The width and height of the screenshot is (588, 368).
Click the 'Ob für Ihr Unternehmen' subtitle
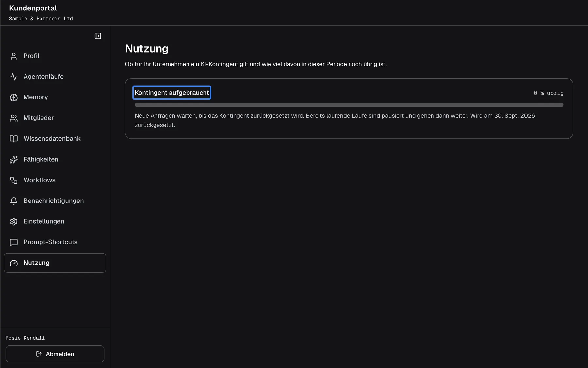click(x=256, y=64)
